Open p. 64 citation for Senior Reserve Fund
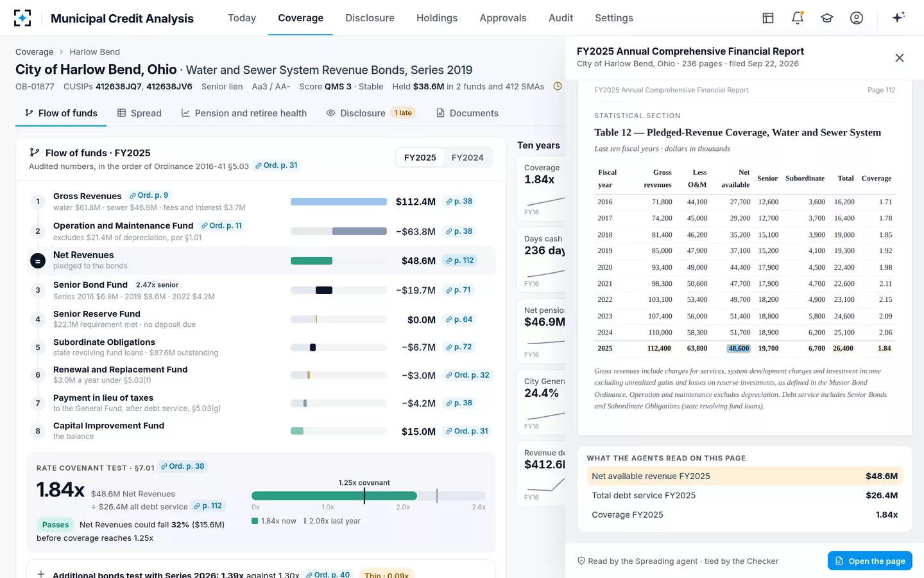 point(459,319)
